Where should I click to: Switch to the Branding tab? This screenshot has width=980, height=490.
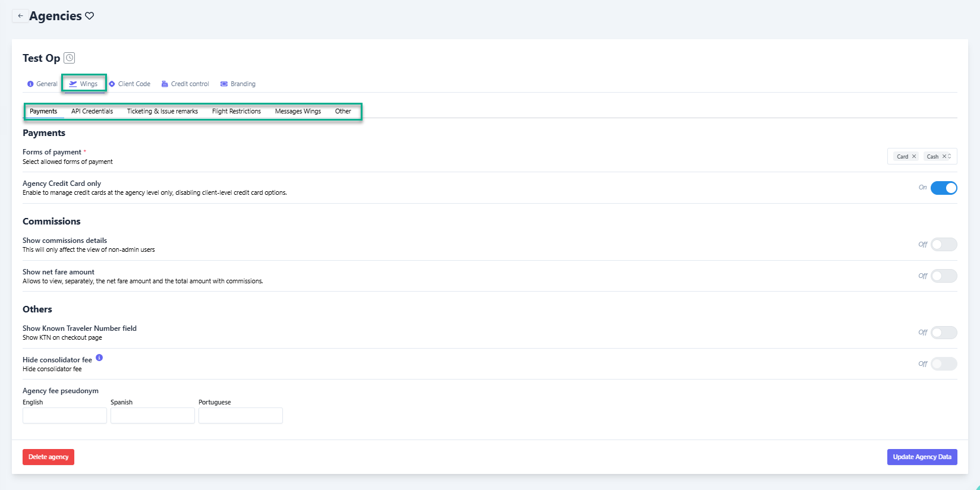[238, 84]
